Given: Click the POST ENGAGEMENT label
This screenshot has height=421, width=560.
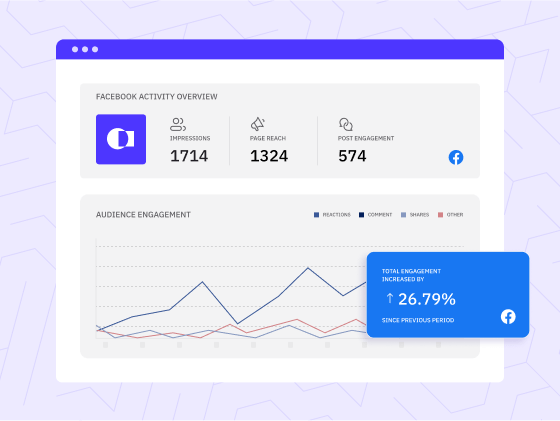Looking at the screenshot, I should pos(366,138).
